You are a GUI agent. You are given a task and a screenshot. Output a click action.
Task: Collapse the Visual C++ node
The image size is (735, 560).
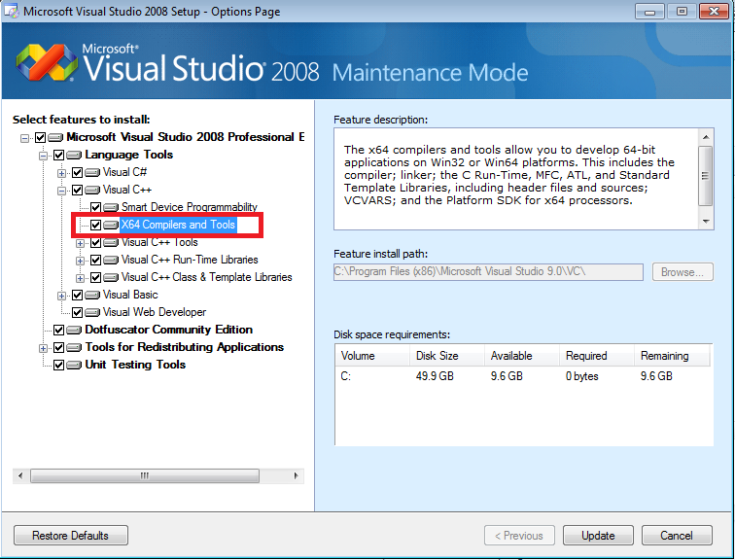[61, 191]
